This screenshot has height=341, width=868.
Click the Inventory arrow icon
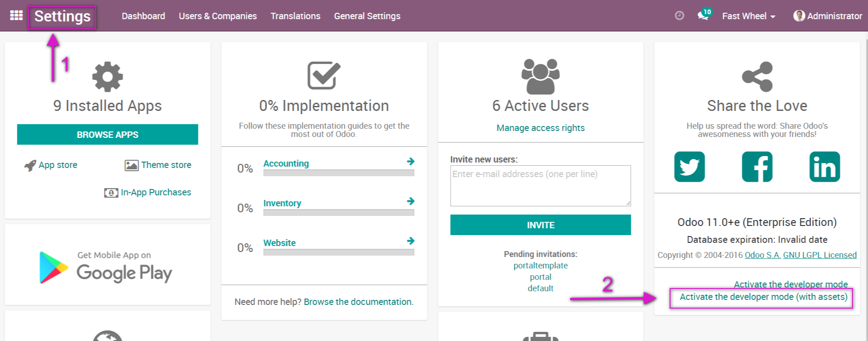click(x=411, y=201)
